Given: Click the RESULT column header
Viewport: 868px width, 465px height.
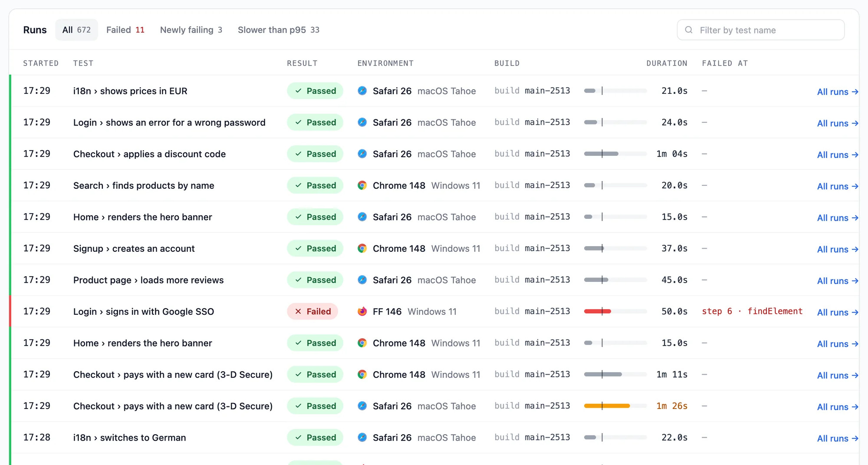Looking at the screenshot, I should tap(302, 63).
